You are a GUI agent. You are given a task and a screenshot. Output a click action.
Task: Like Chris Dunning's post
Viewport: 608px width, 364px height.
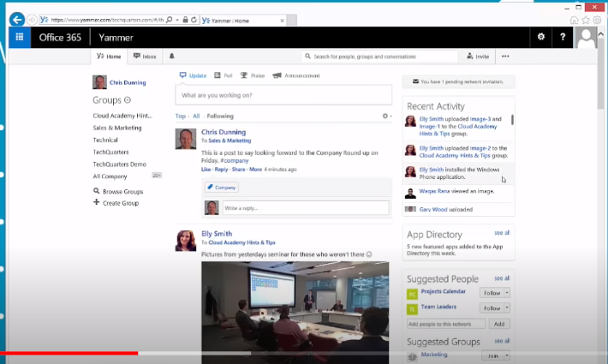pyautogui.click(x=206, y=170)
